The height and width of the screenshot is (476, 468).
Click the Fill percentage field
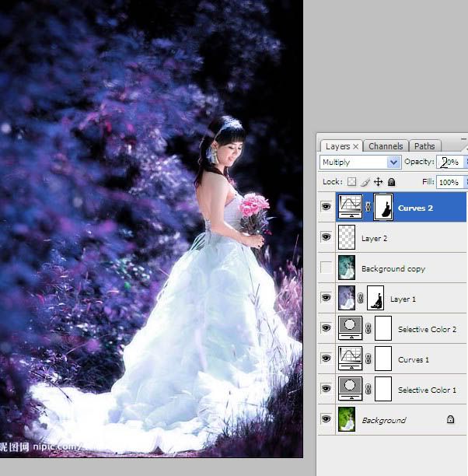coord(449,182)
